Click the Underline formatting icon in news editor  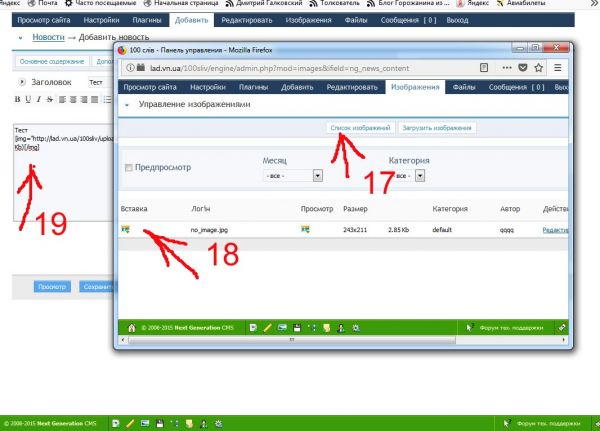28,100
